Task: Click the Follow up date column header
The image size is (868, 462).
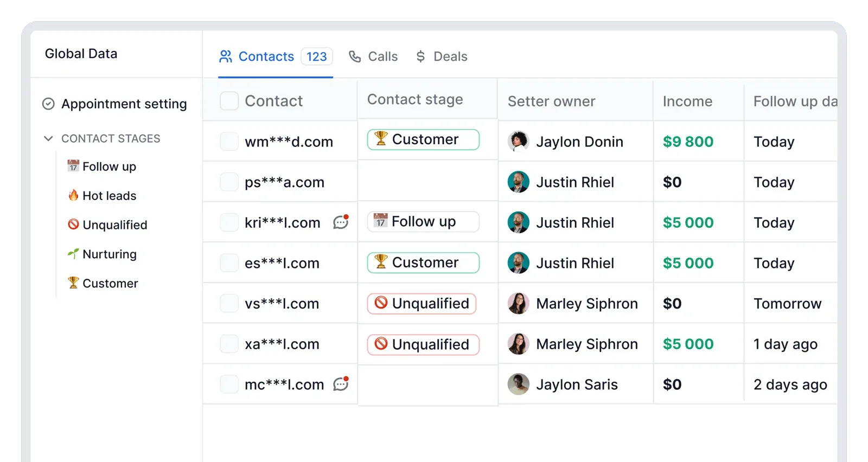Action: pyautogui.click(x=795, y=101)
